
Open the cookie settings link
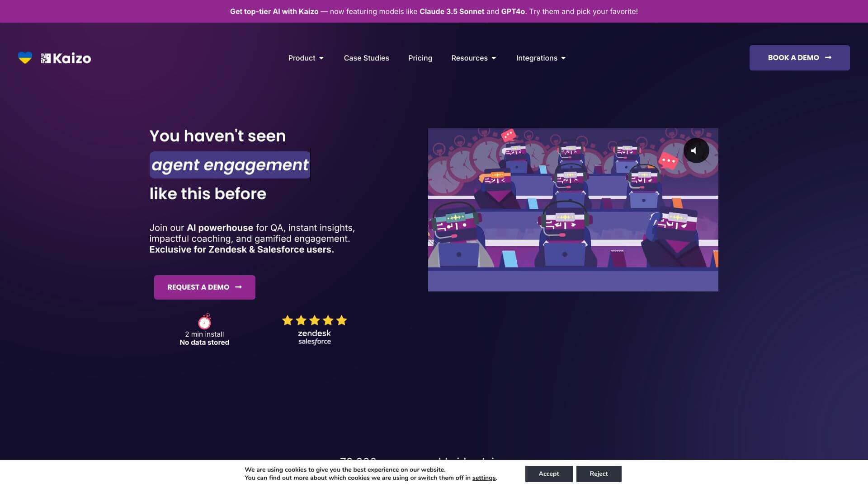tap(483, 478)
